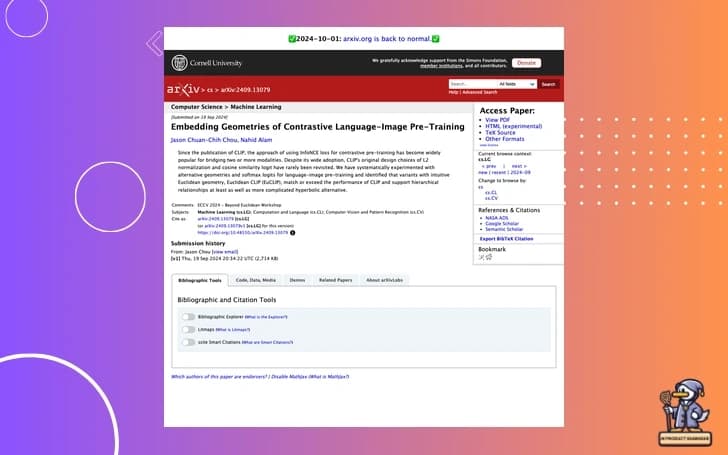Switch to the Code, Data, Media tab
The height and width of the screenshot is (455, 728).
pos(256,280)
